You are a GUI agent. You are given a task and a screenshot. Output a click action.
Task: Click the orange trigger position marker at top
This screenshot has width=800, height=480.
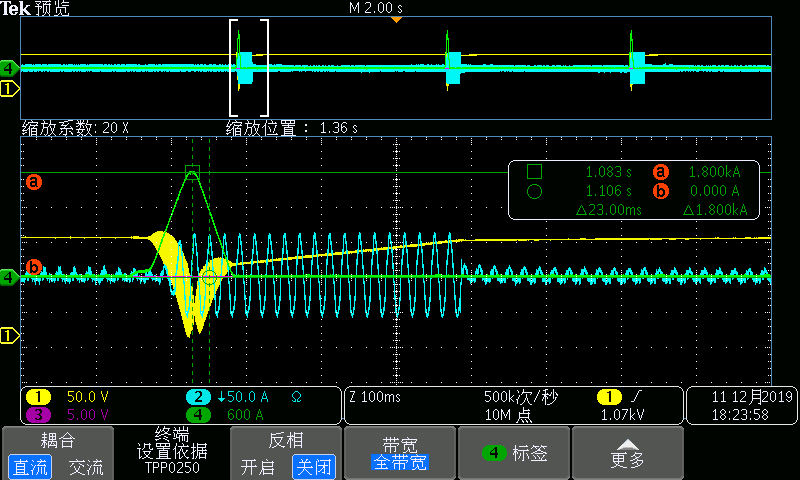[397, 20]
